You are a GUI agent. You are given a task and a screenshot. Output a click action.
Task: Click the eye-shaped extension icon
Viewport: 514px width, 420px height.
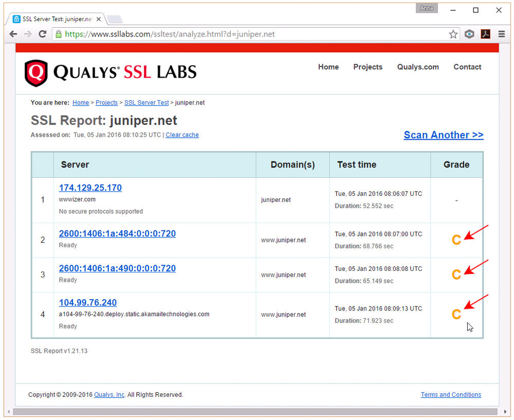click(x=469, y=34)
